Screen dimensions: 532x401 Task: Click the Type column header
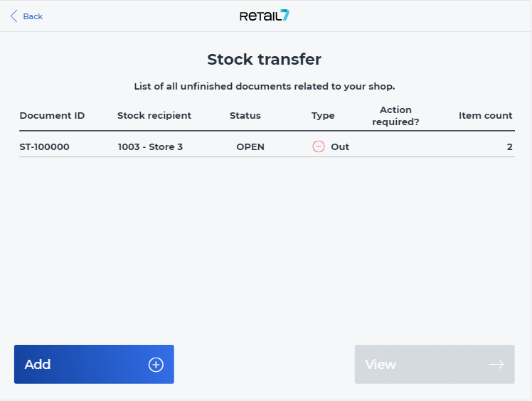(x=323, y=116)
